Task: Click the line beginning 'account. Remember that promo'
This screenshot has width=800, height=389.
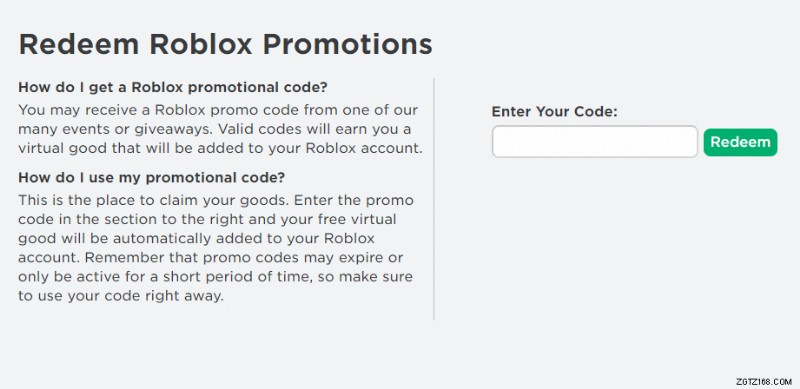Action: point(211,257)
